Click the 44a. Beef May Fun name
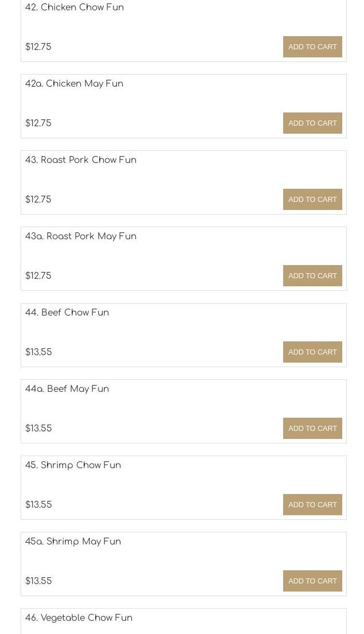The image size is (364, 634). 67,389
